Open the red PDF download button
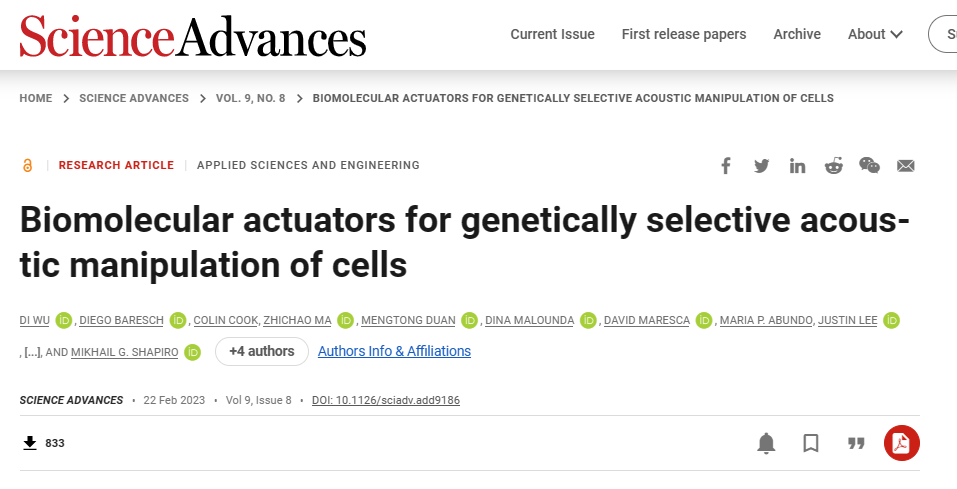The width and height of the screenshot is (957, 489). [x=901, y=443]
